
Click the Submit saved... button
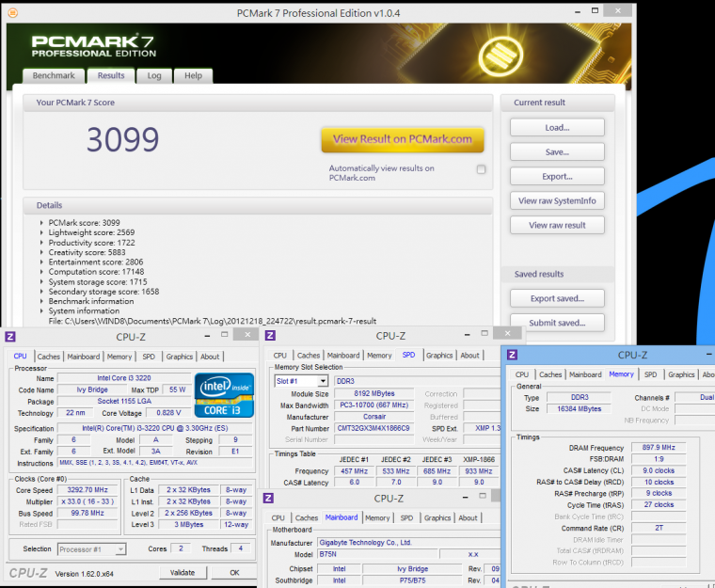coord(557,323)
